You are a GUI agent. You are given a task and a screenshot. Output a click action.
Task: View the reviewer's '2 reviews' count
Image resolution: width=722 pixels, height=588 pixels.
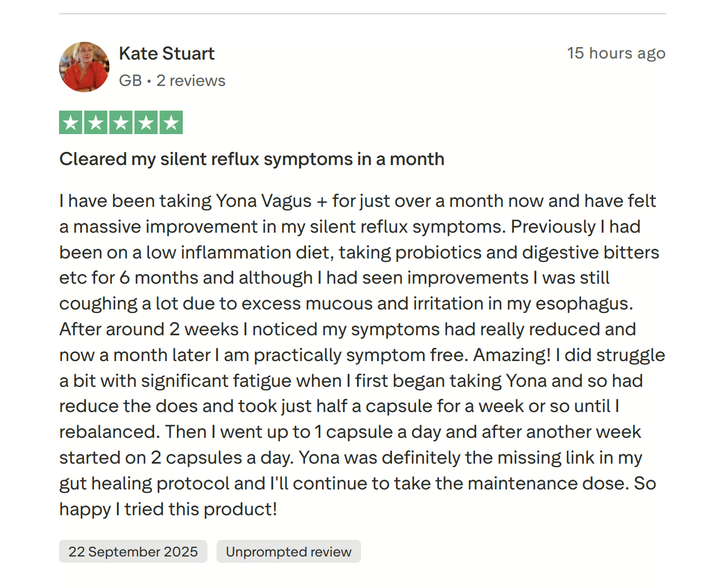pos(191,81)
